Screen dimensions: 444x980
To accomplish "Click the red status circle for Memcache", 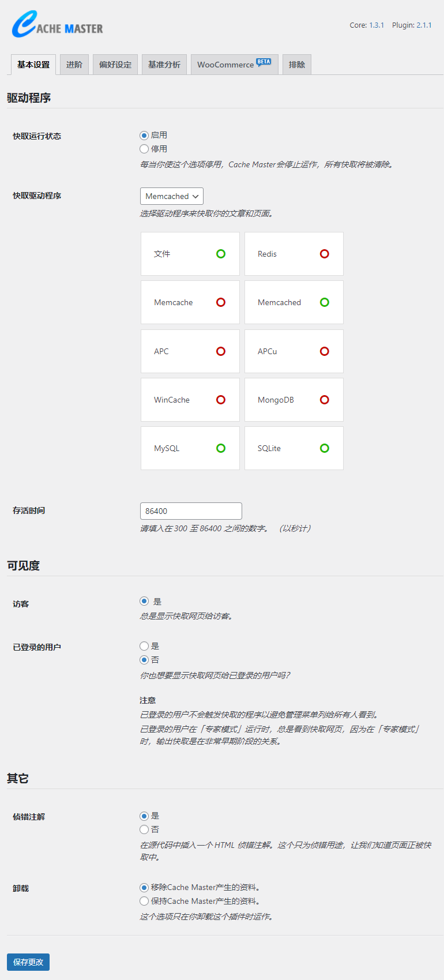I will pyautogui.click(x=221, y=302).
